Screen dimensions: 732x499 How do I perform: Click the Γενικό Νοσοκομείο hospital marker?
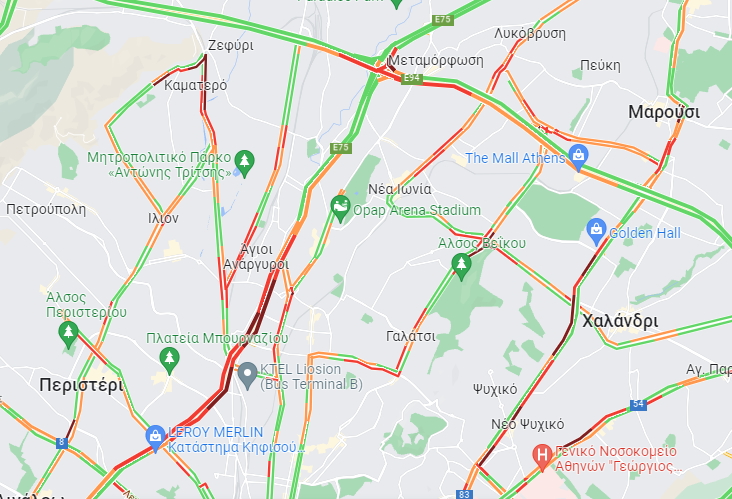point(542,457)
